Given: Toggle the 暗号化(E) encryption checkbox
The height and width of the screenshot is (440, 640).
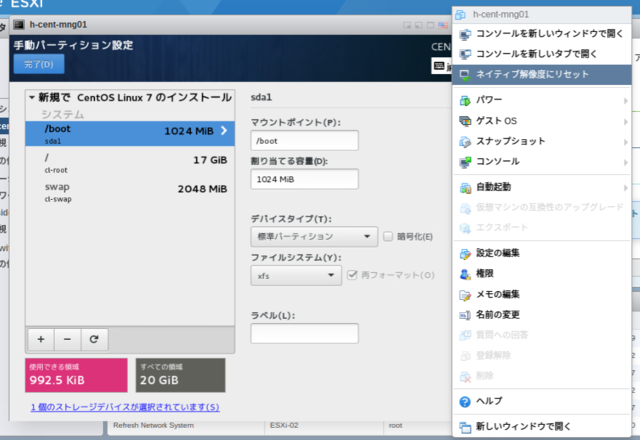Looking at the screenshot, I should click(388, 236).
